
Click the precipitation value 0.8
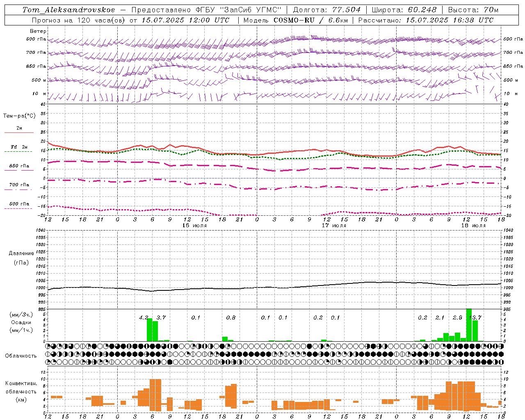coord(231,318)
